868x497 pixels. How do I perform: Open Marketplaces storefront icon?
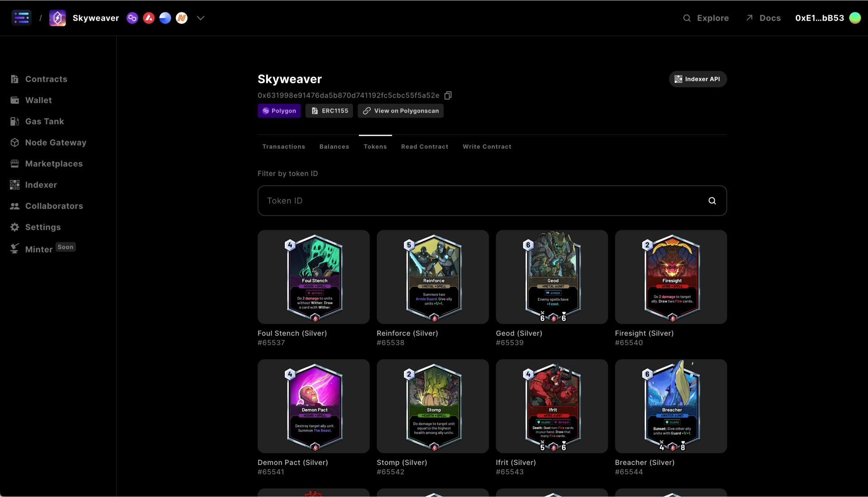(x=14, y=164)
